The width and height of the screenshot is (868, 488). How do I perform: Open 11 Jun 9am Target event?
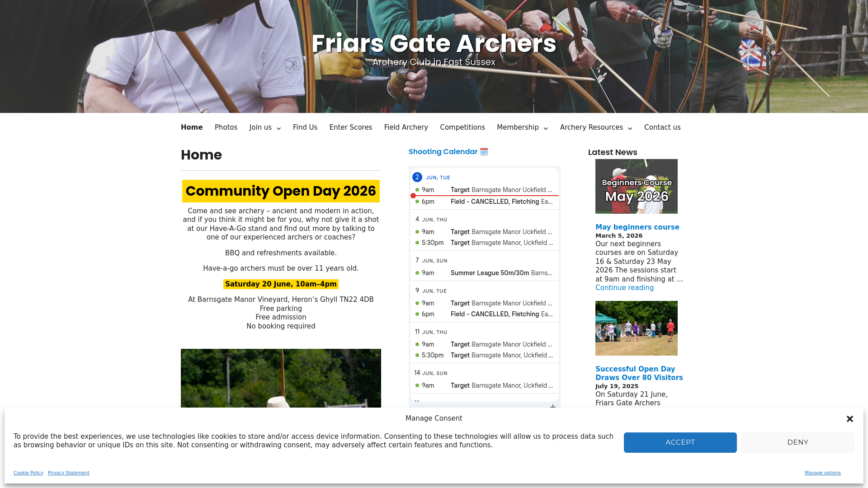point(485,344)
